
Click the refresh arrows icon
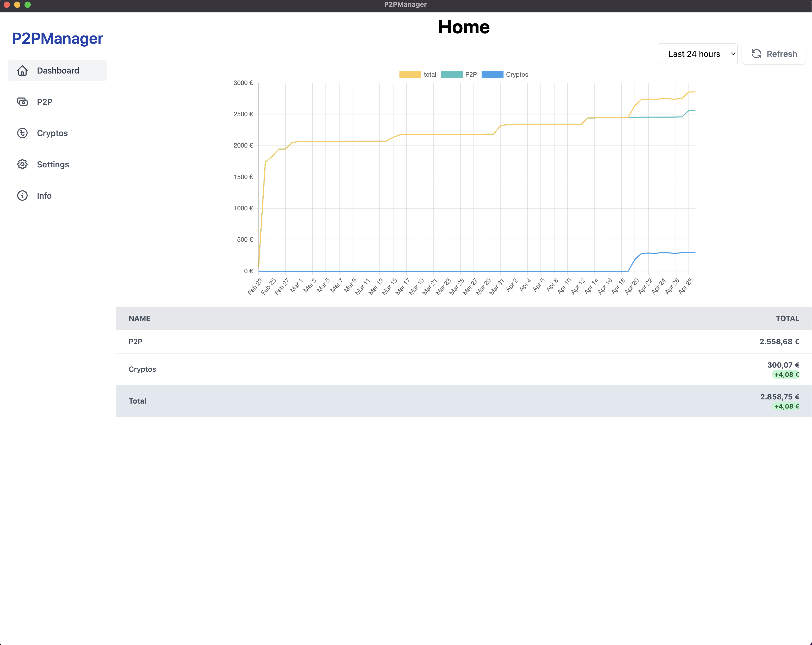point(756,54)
